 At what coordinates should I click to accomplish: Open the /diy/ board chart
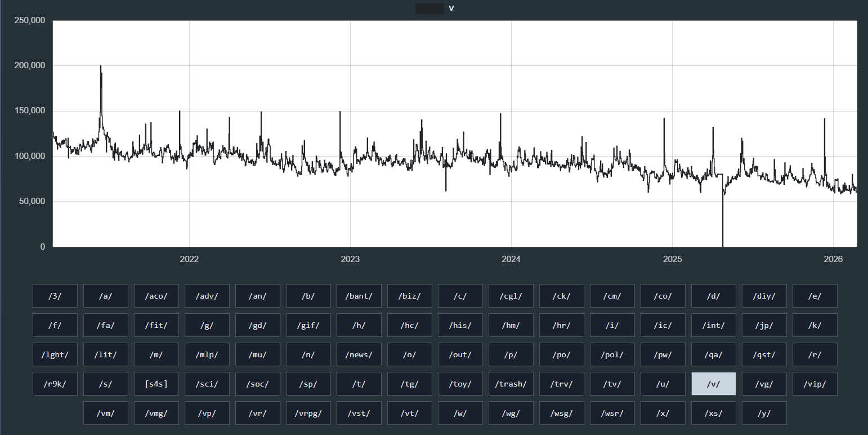coord(764,296)
